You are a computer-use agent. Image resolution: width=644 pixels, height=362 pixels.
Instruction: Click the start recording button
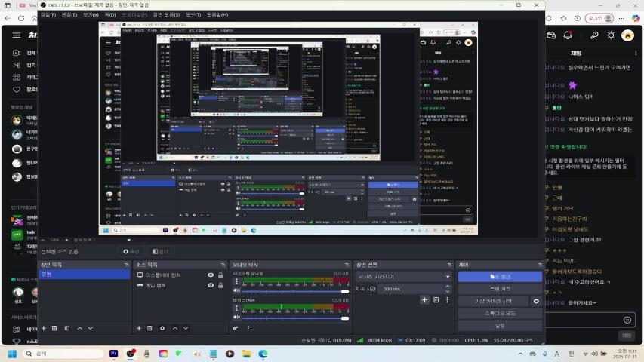tap(500, 289)
